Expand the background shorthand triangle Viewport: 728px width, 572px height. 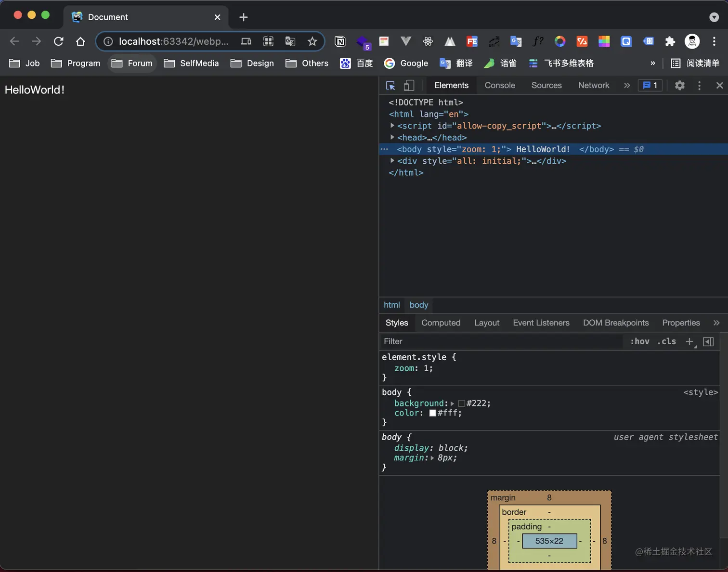[452, 403]
